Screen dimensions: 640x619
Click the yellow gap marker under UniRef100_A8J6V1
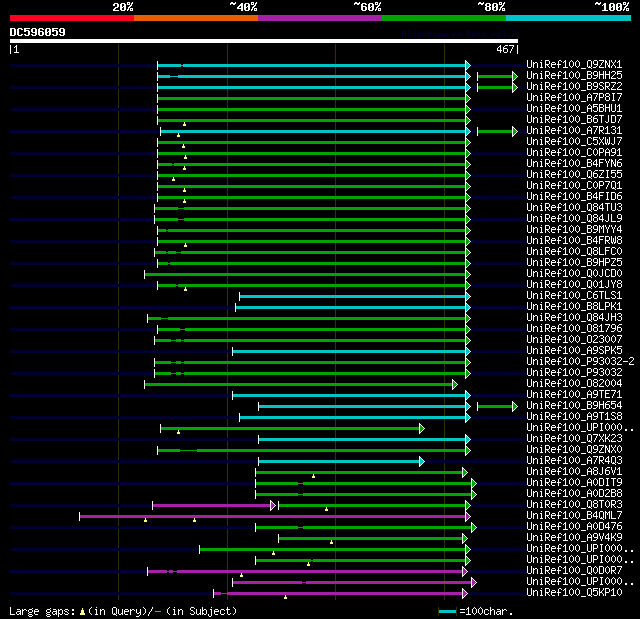coord(313,476)
